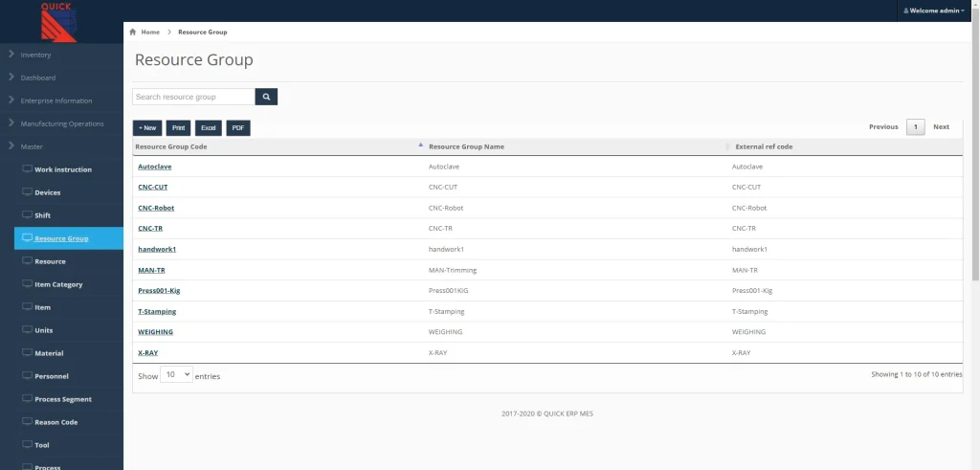Open the handwork1 resource group link
Screen dimensions: 980x470
point(158,249)
